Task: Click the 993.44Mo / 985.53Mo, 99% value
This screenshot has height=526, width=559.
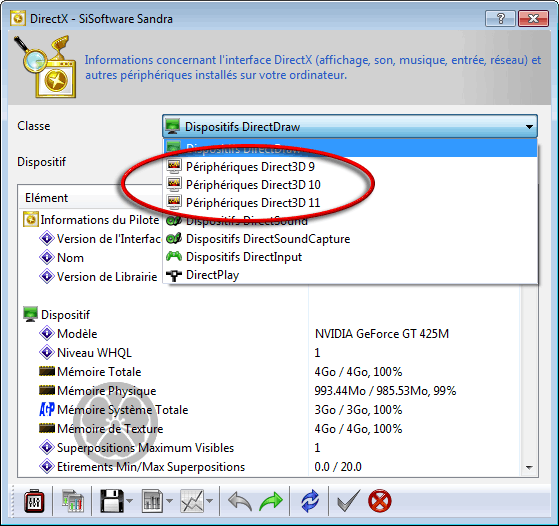Action: pyautogui.click(x=385, y=391)
